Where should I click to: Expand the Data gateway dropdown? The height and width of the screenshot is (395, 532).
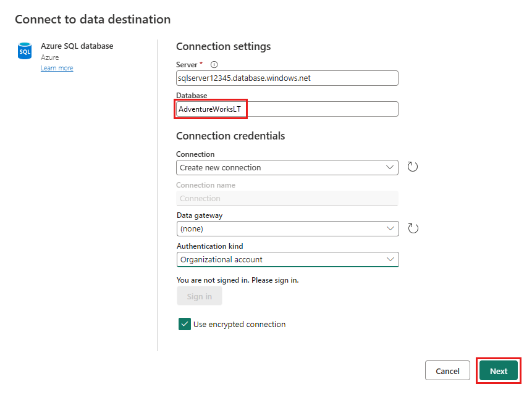pos(389,228)
